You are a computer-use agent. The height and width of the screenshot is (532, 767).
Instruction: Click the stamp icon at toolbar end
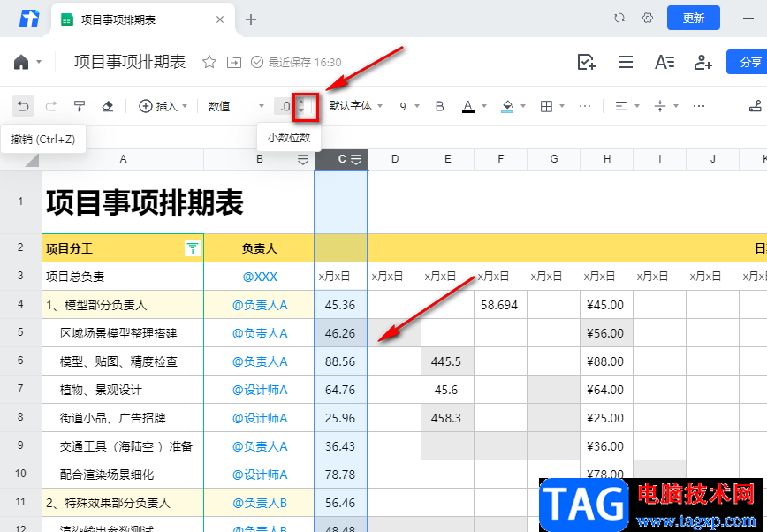[756, 106]
